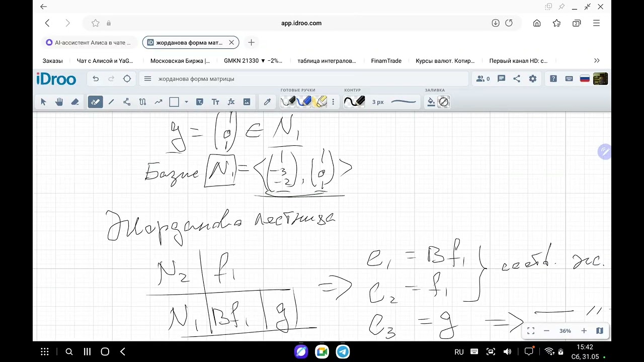Open Московская Биржа bookmark
The height and width of the screenshot is (362, 644).
[180, 61]
